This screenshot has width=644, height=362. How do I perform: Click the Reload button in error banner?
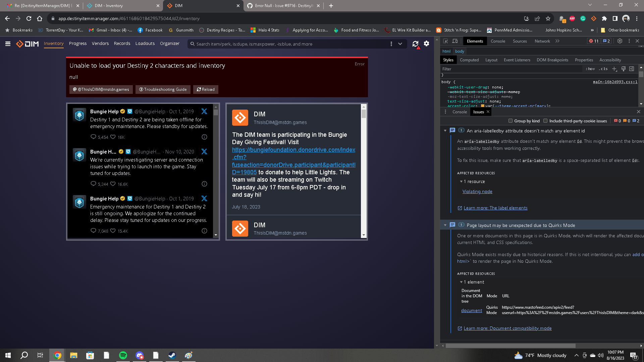point(205,89)
